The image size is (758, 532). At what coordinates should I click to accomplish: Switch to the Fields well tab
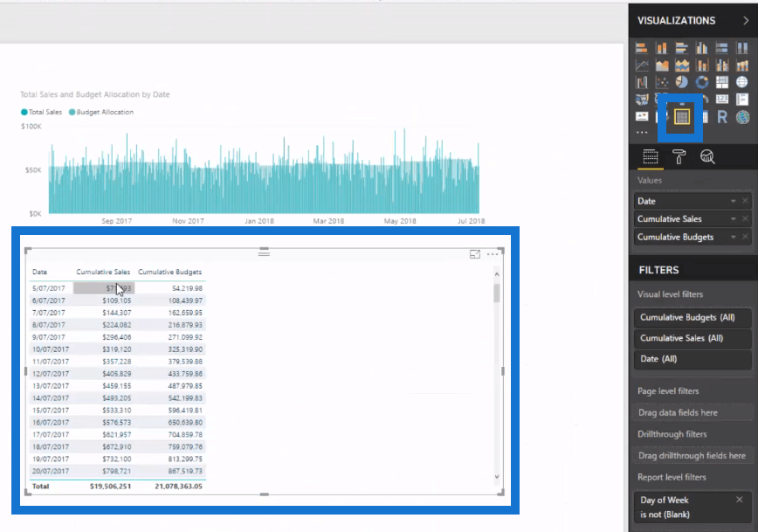651,156
